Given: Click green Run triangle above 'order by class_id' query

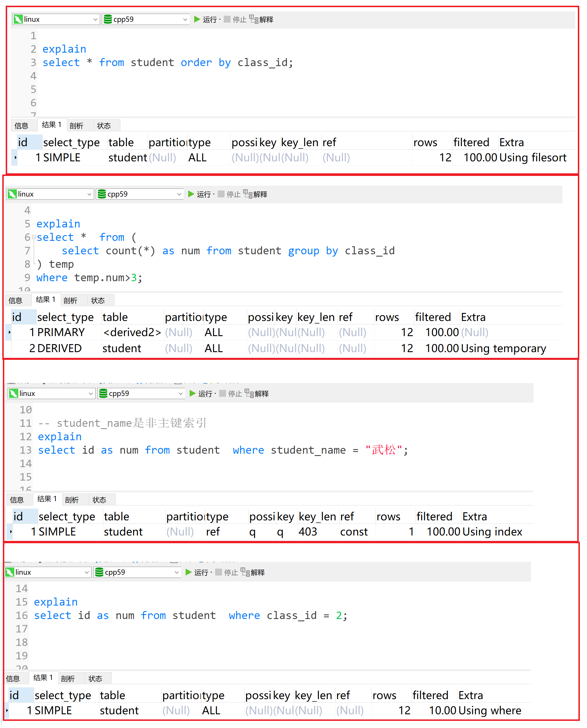Looking at the screenshot, I should pyautogui.click(x=197, y=19).
